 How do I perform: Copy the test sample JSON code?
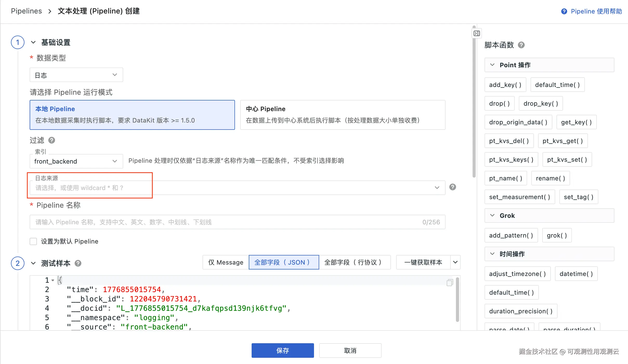(x=450, y=282)
